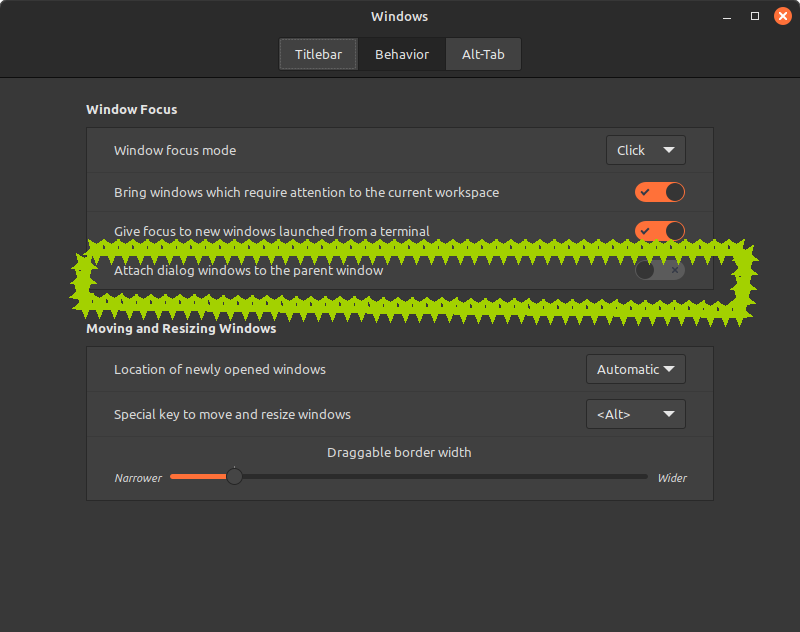Switch to the Titlebar tab
The width and height of the screenshot is (800, 632).
319,54
